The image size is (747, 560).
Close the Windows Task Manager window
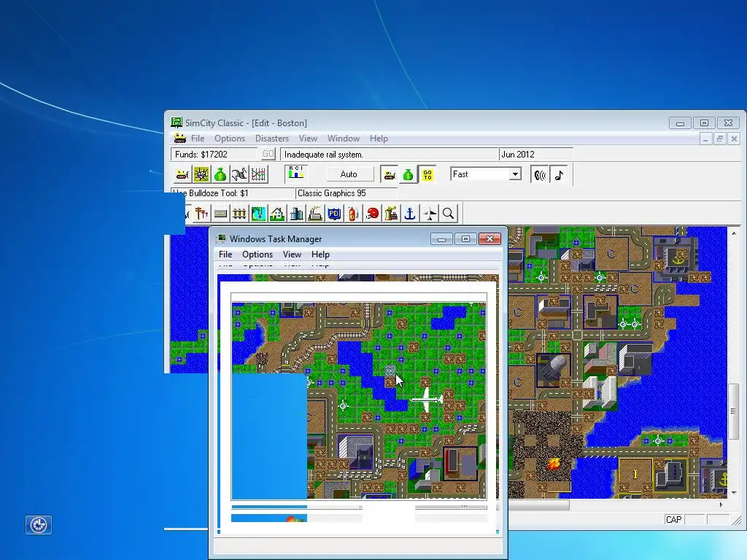[489, 238]
